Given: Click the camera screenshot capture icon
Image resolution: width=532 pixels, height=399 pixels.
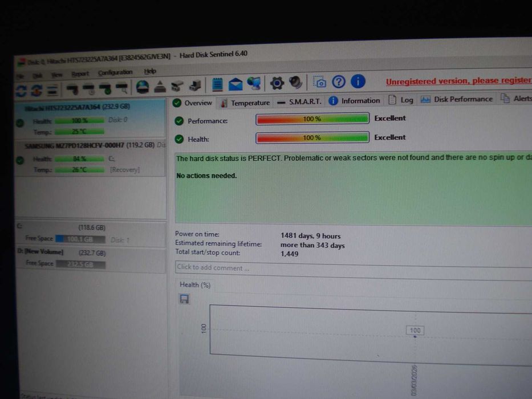Looking at the screenshot, I should (319, 82).
